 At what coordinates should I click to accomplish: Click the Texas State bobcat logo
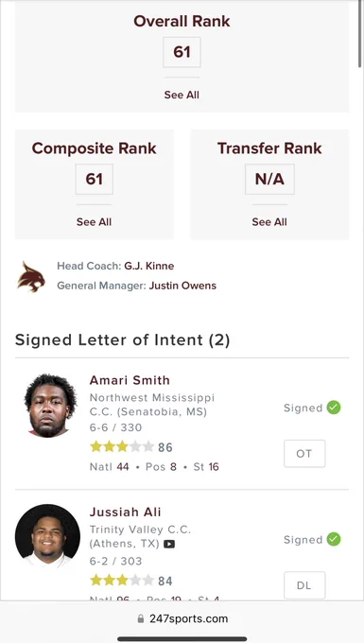(x=31, y=277)
